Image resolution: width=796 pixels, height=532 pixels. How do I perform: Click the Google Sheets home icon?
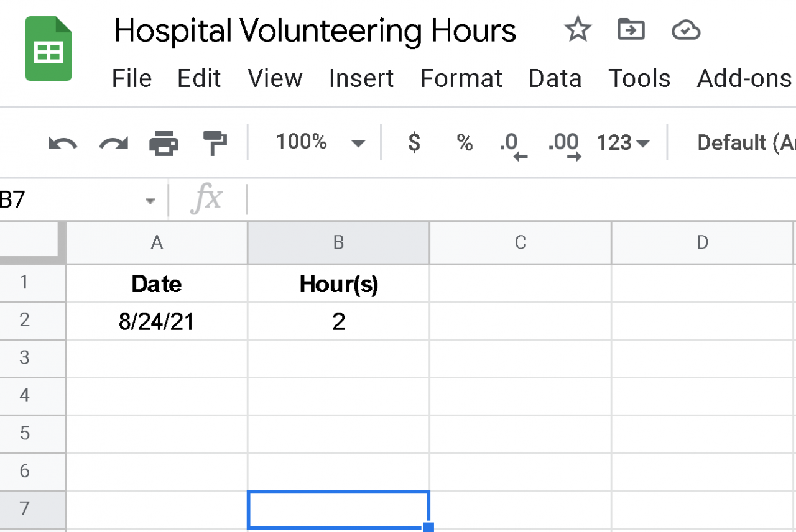pyautogui.click(x=49, y=49)
